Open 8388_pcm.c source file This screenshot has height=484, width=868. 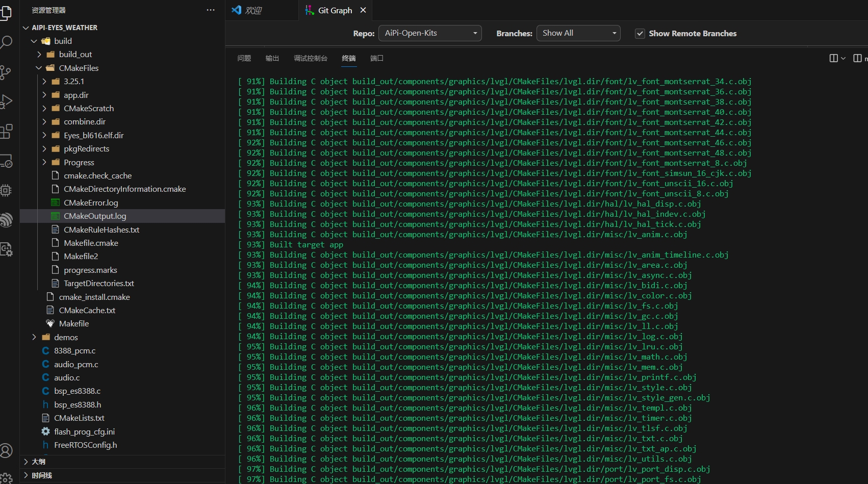122,350
